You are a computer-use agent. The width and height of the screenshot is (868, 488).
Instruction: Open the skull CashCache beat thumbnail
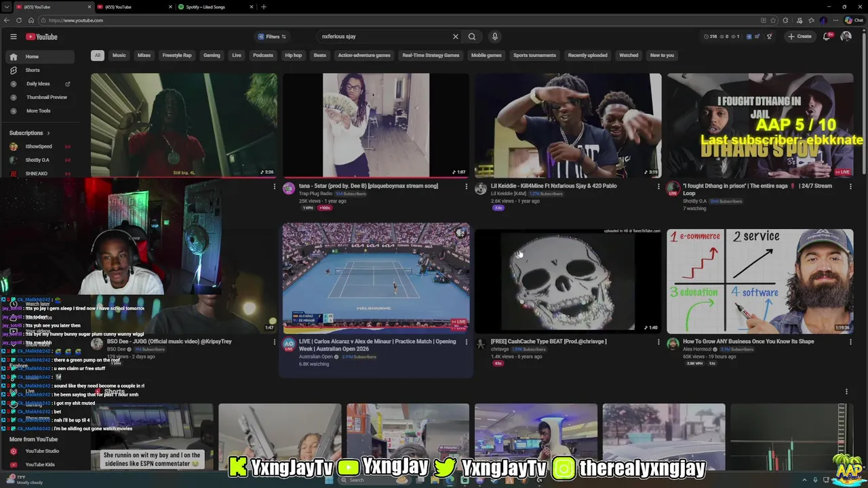[x=568, y=281]
